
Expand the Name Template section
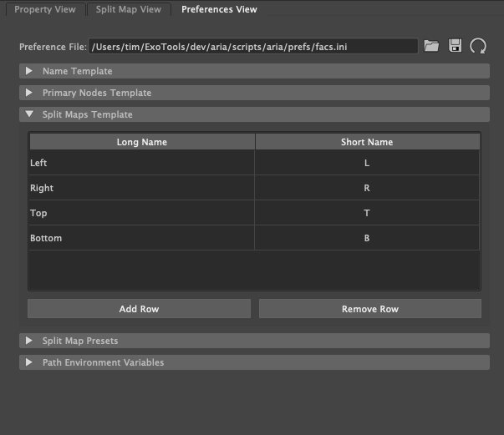[254, 71]
